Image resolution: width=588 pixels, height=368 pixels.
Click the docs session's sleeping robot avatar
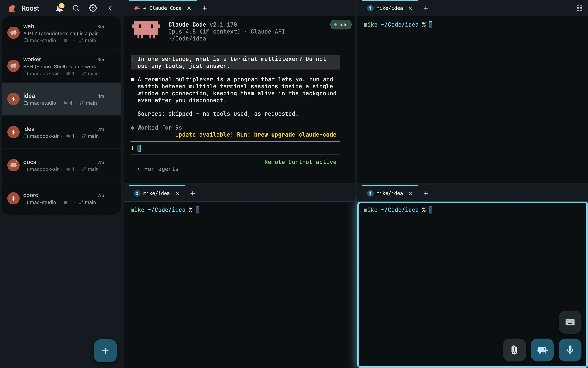(13, 165)
